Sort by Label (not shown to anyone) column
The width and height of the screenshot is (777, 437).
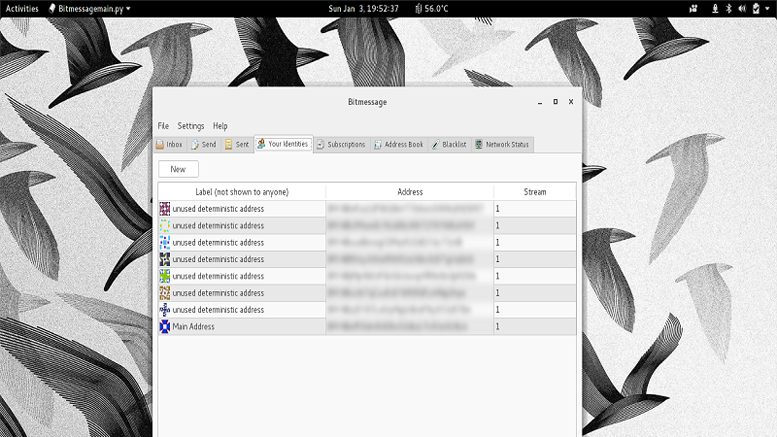pyautogui.click(x=242, y=192)
